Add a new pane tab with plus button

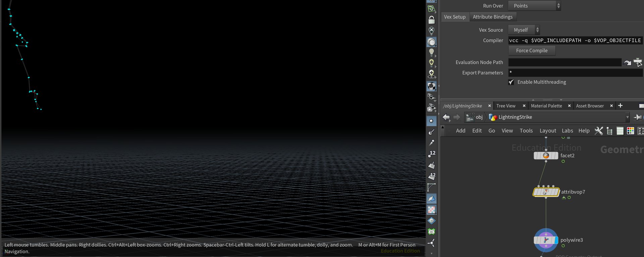[x=620, y=106]
